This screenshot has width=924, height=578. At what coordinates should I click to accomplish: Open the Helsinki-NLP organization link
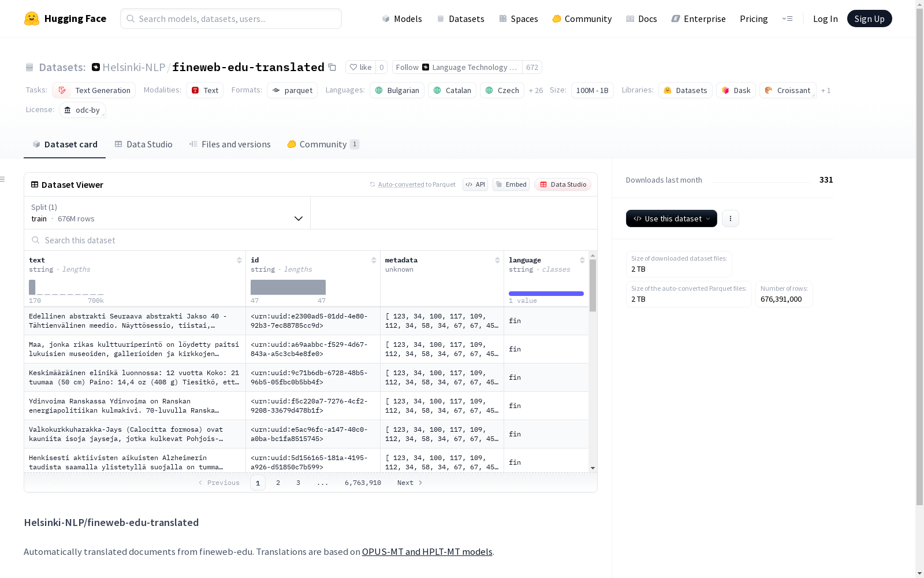[x=134, y=67]
